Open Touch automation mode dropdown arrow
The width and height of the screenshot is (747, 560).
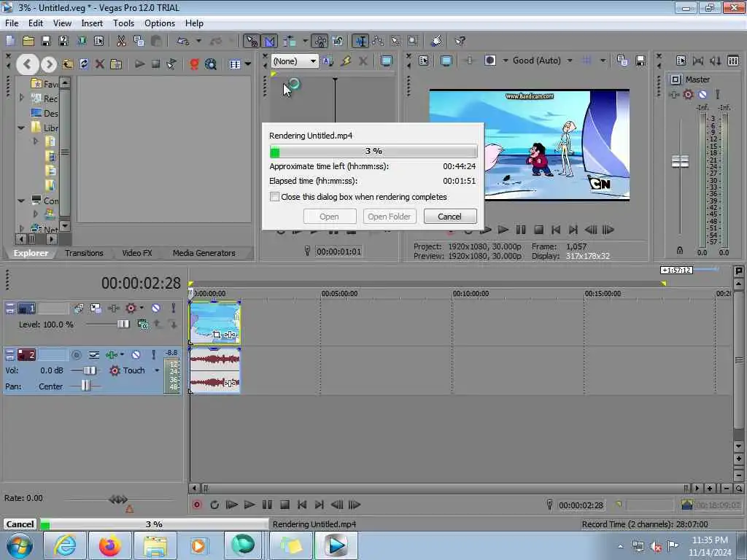[x=157, y=370]
